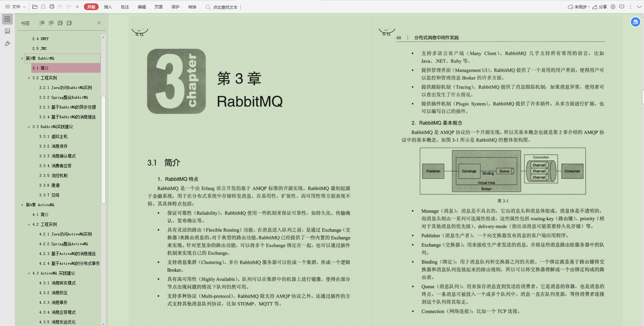This screenshot has width=644, height=326.
Task: Select bookmark 2.4 XMPP
Action: pyautogui.click(x=40, y=39)
